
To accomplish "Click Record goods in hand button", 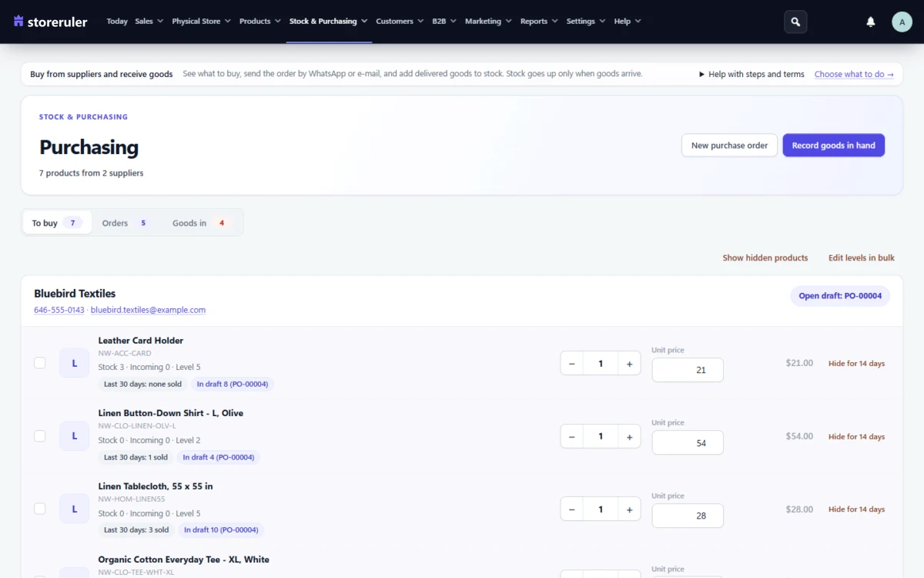I will pyautogui.click(x=834, y=145).
